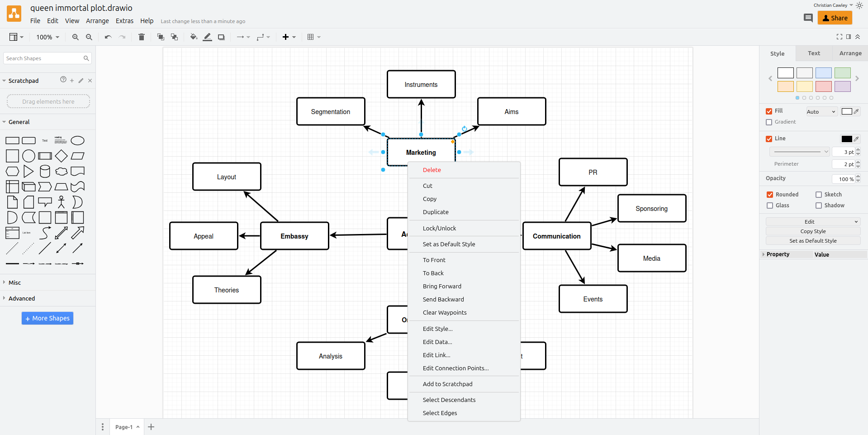Open the line style dropdown
The height and width of the screenshot is (435, 868).
tap(799, 151)
